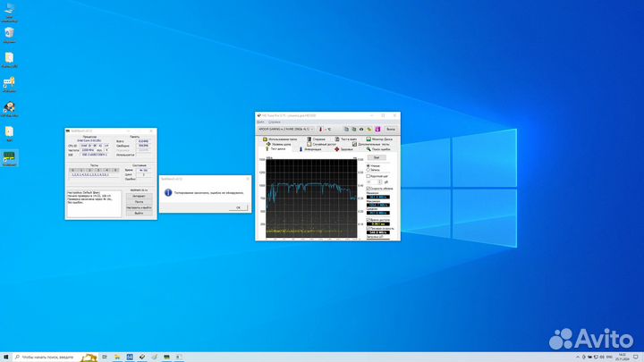This screenshot has width=644, height=362.
Task: Open HD Tune drive selection dropdown
Action: (x=286, y=130)
